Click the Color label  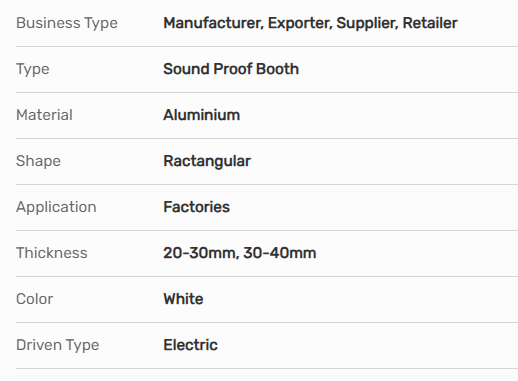pyautogui.click(x=34, y=299)
